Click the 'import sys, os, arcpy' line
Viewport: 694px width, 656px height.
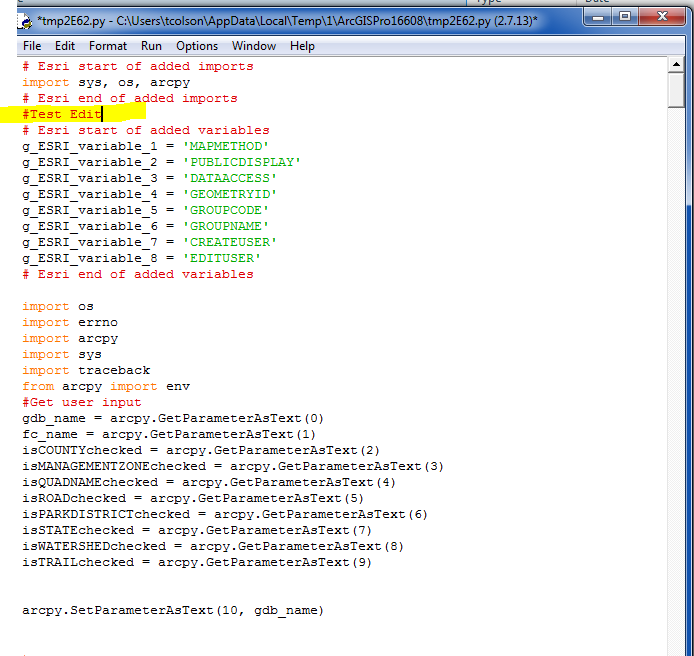click(x=106, y=82)
